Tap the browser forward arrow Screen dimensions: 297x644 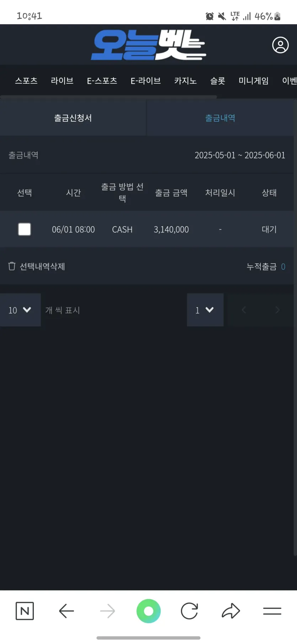pyautogui.click(x=107, y=611)
